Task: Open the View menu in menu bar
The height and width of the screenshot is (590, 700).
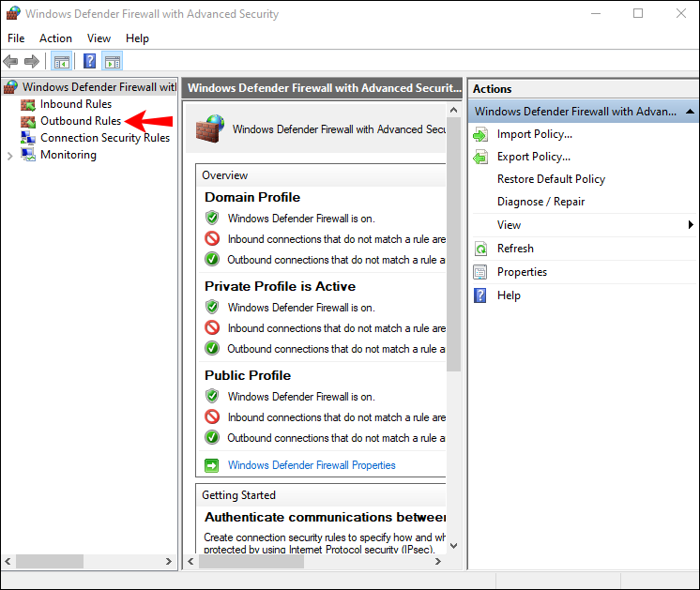Action: (x=99, y=38)
